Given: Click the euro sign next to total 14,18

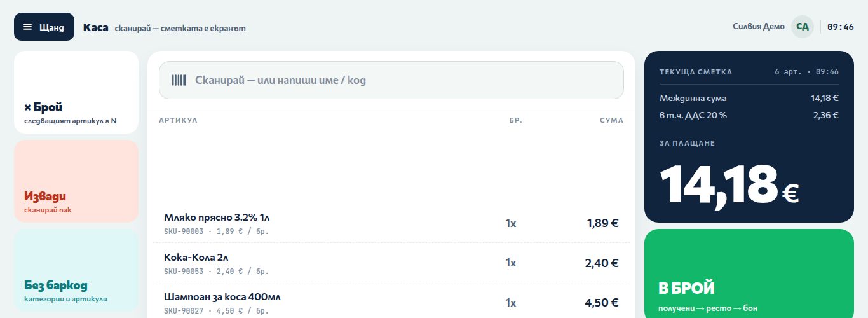Looking at the screenshot, I should tap(790, 193).
